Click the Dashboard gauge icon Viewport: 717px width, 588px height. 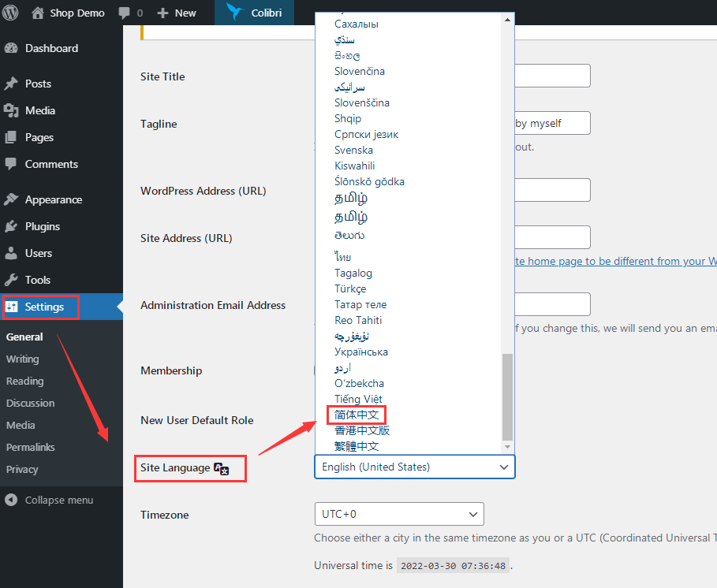coord(11,48)
